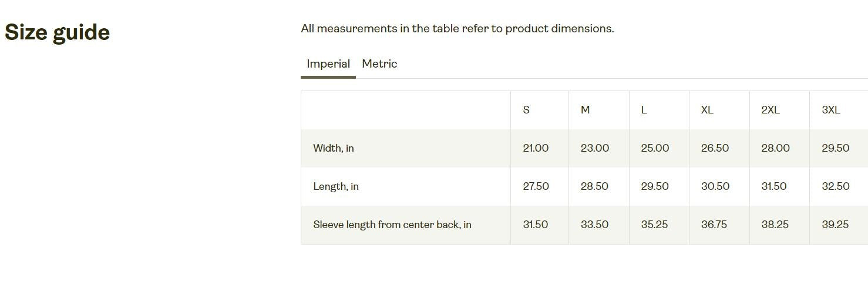Select the Width, in row label
Screen dimensions: 868x291
click(x=334, y=148)
